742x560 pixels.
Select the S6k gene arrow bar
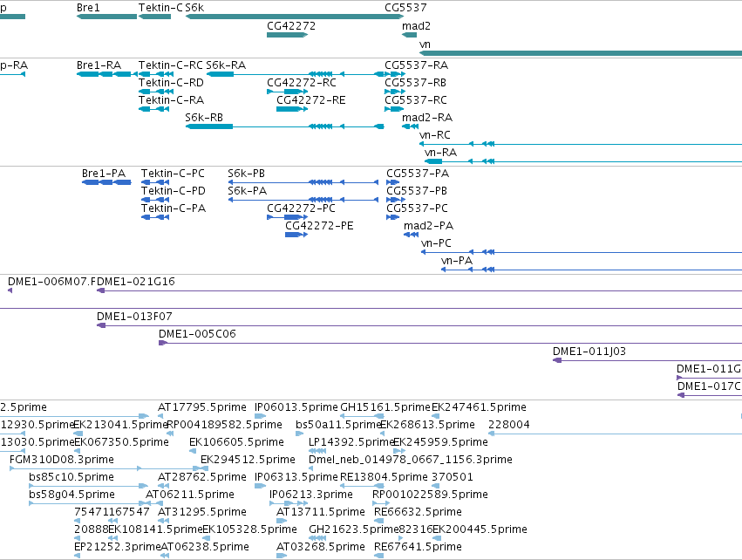coord(295,17)
